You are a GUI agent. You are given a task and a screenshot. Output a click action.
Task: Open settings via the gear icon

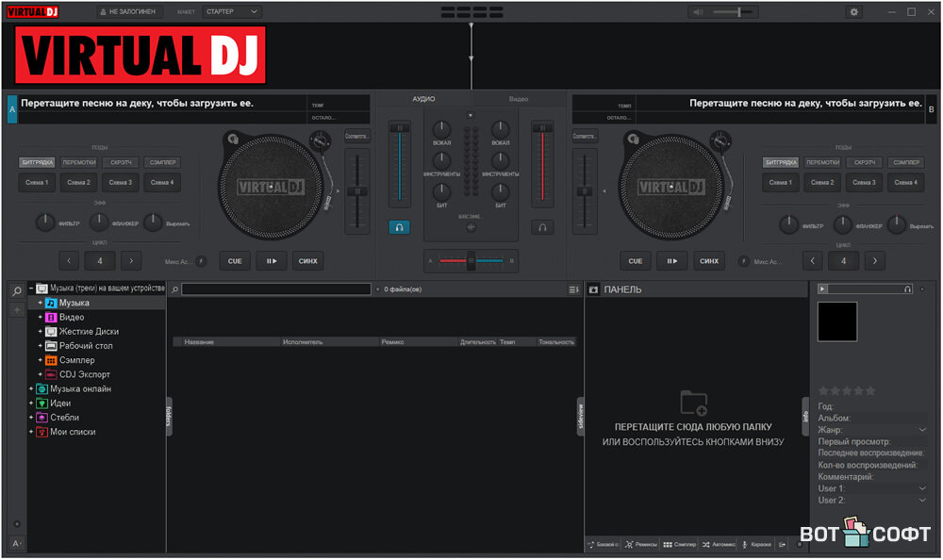854,12
